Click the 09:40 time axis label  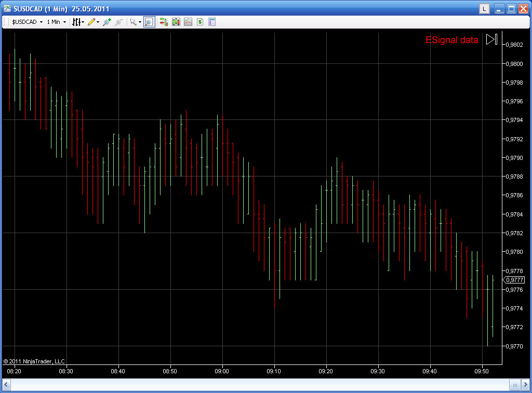(430, 371)
